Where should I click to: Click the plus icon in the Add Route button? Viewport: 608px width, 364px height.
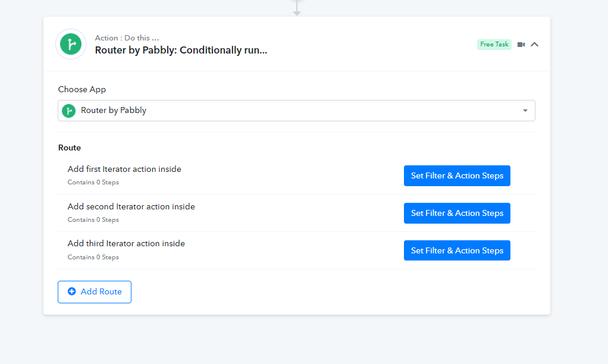click(72, 291)
